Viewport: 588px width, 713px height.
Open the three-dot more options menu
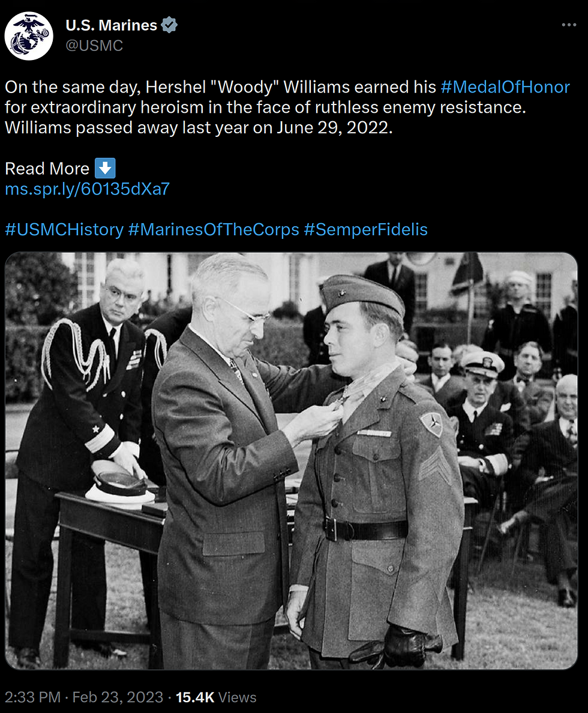point(569,25)
